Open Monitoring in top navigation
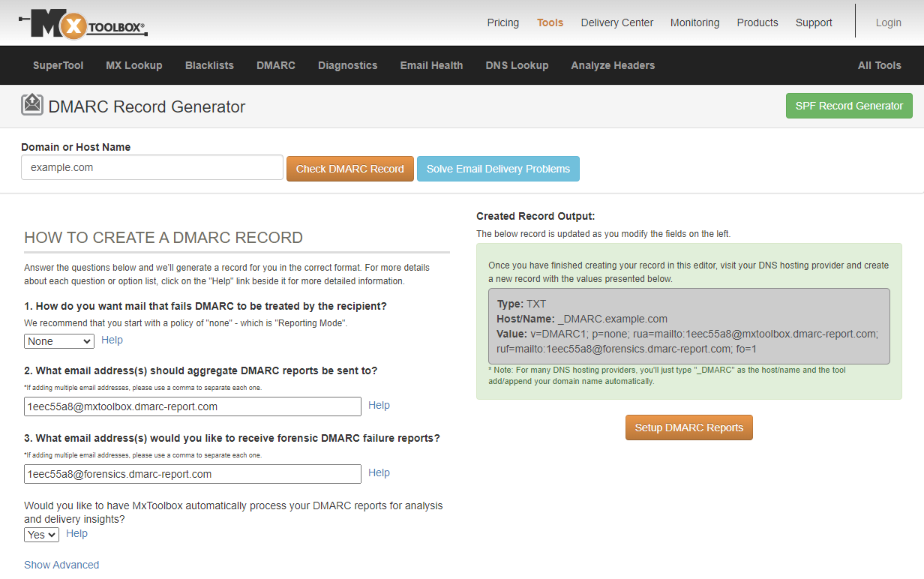 pos(695,22)
